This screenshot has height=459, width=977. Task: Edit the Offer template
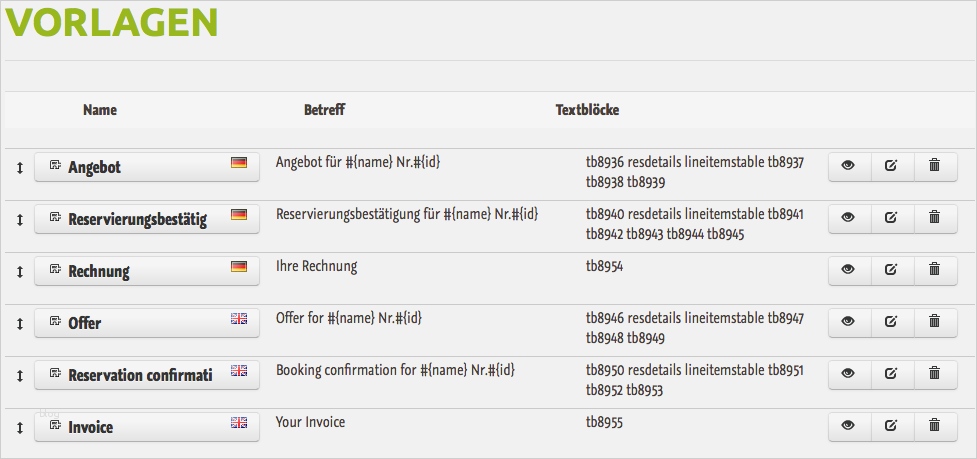pos(891,322)
